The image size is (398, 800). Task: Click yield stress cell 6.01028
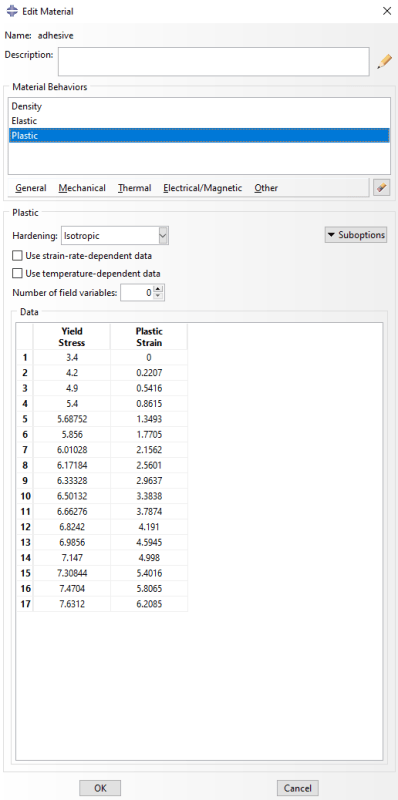click(71, 450)
